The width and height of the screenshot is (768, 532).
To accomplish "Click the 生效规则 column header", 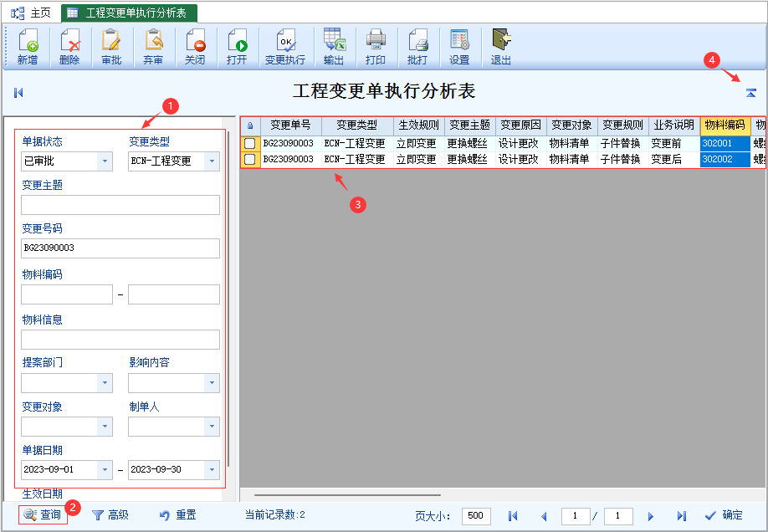I will click(419, 126).
